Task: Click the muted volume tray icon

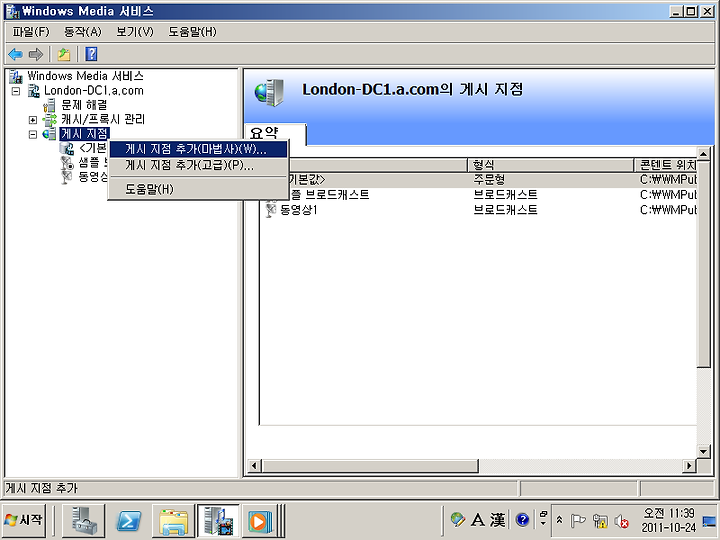Action: click(x=621, y=521)
